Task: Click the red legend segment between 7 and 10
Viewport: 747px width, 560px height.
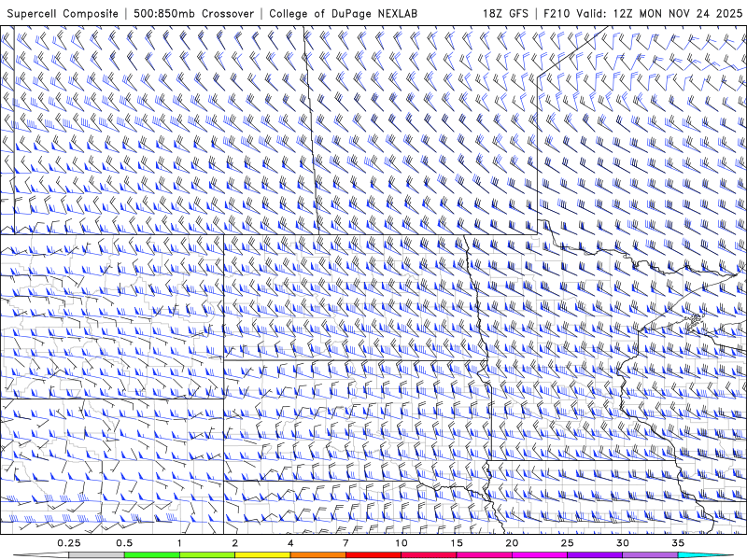Action: 373,555
